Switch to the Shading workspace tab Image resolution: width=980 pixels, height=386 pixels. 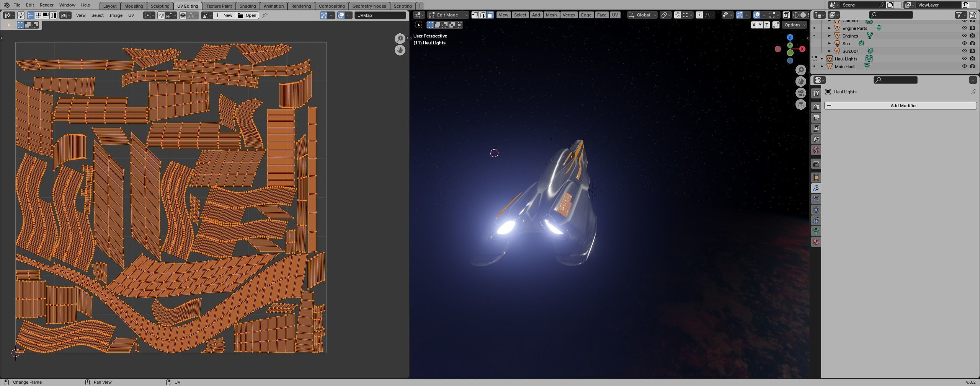click(x=247, y=6)
